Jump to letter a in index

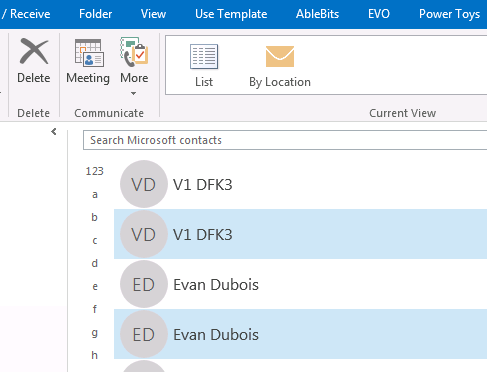(95, 194)
